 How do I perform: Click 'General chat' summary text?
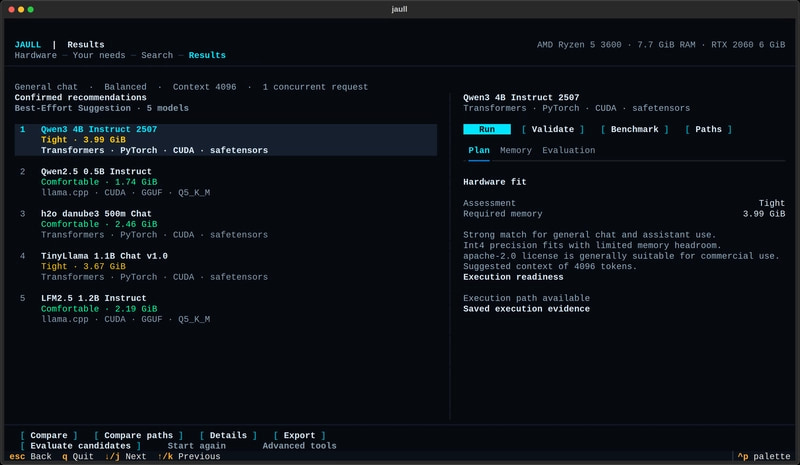tap(46, 87)
